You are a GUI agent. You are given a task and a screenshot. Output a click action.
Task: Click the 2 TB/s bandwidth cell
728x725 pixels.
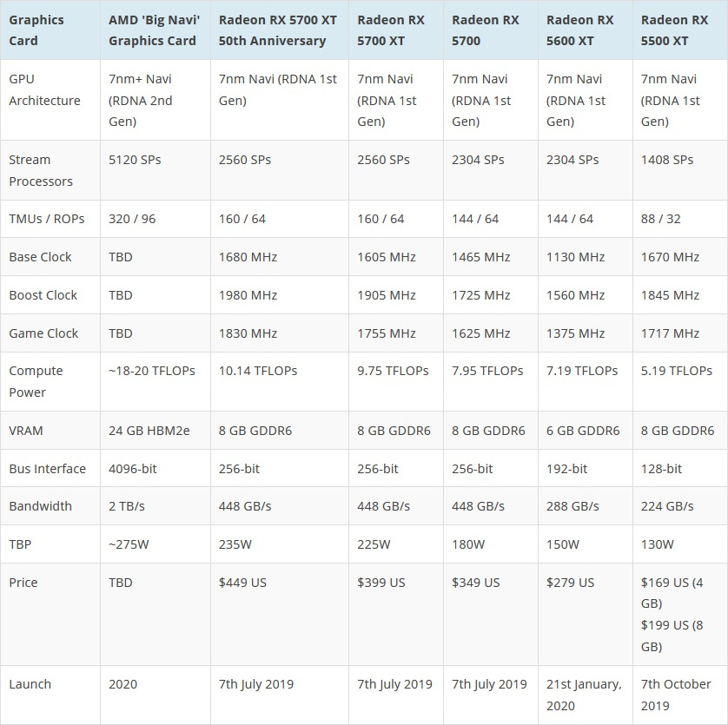tap(156, 506)
